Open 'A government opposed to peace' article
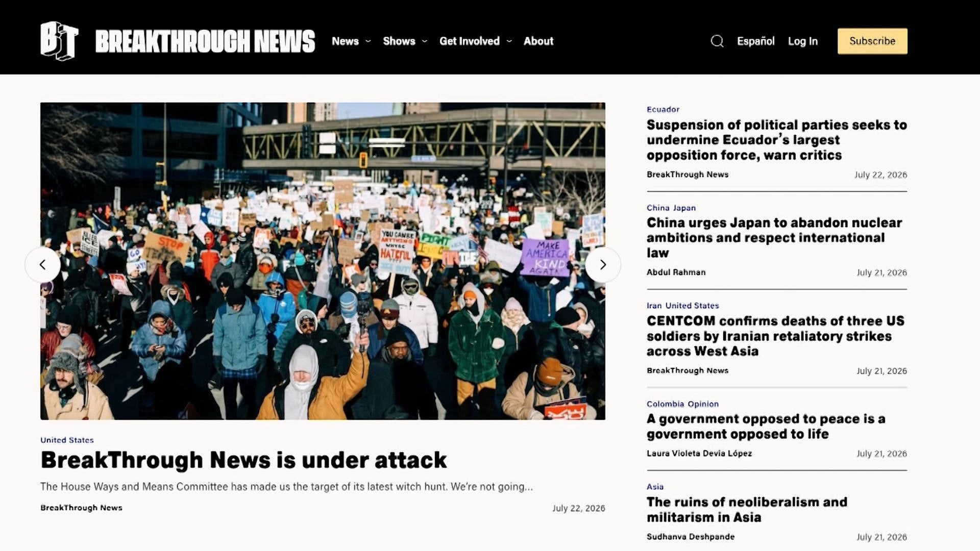 (x=766, y=427)
